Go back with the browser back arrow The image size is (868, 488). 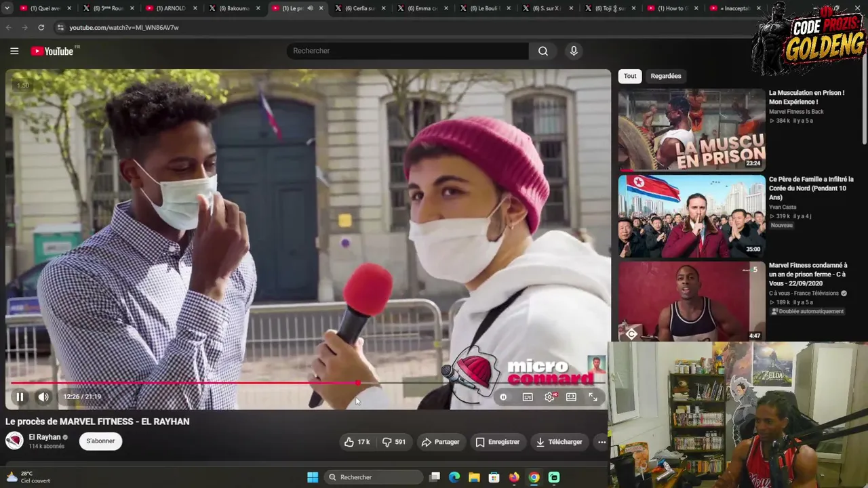[9, 27]
